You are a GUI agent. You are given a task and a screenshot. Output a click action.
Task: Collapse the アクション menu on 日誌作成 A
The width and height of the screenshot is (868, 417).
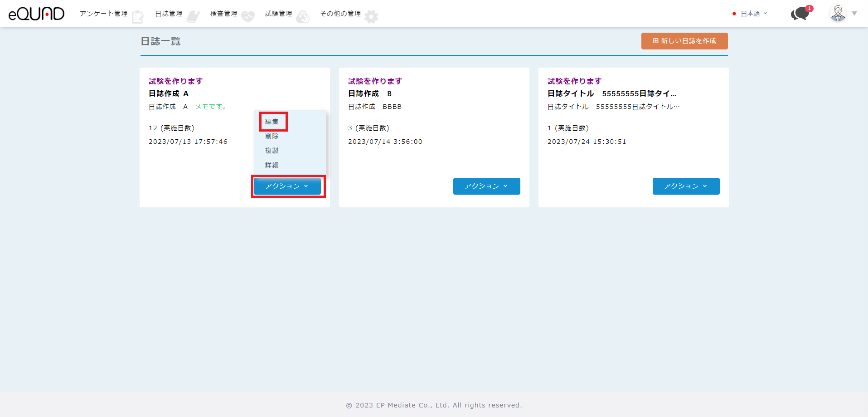pyautogui.click(x=287, y=186)
